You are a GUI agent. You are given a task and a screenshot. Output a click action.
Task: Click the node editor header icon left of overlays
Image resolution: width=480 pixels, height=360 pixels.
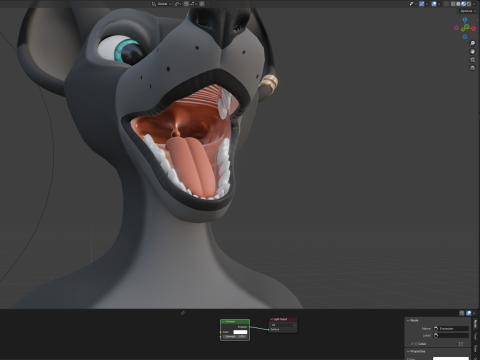pos(462,313)
